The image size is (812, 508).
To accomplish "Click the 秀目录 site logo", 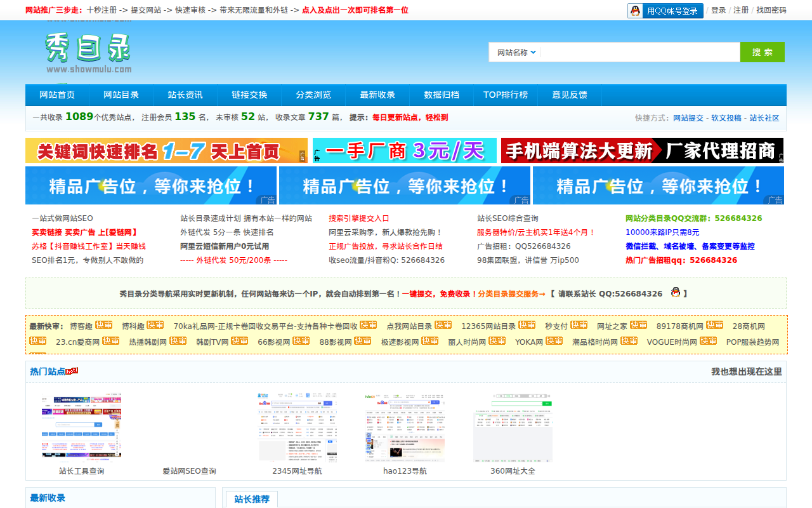I will click(x=88, y=52).
